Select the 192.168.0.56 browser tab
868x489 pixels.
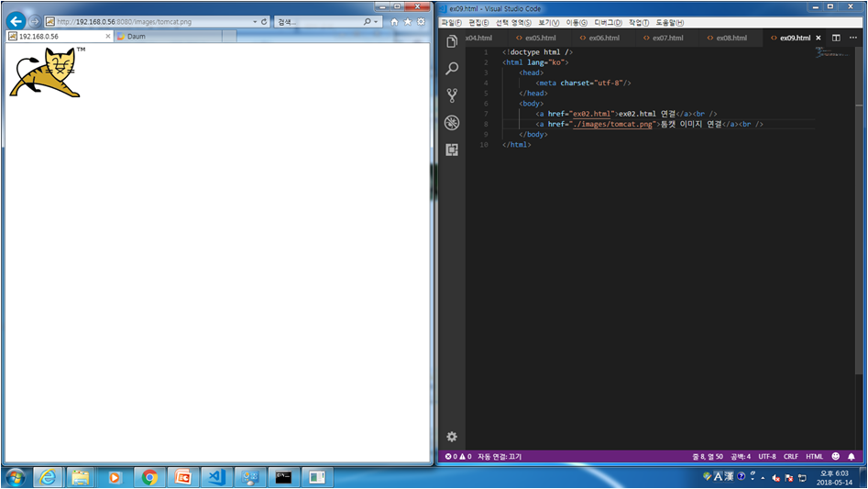[60, 36]
